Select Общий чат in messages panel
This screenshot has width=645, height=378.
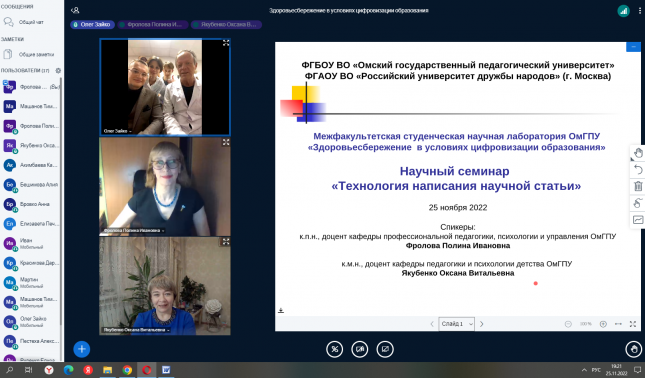(x=31, y=22)
